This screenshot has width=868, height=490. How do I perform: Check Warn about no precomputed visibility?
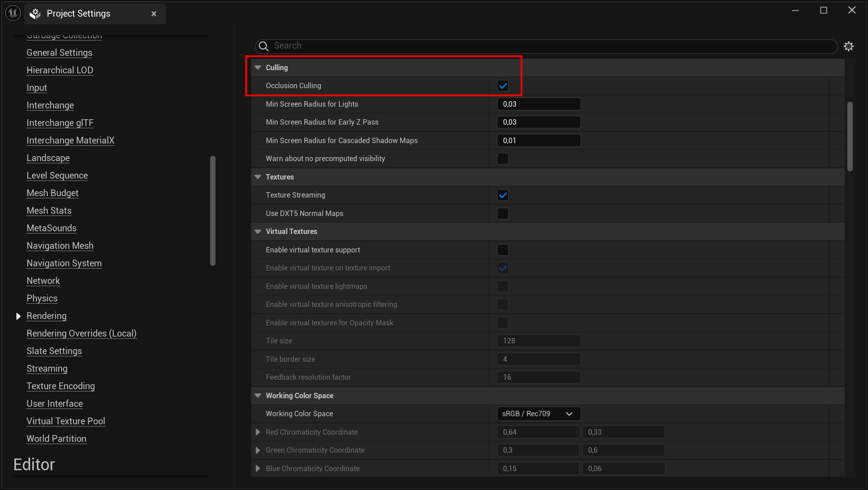pos(503,158)
